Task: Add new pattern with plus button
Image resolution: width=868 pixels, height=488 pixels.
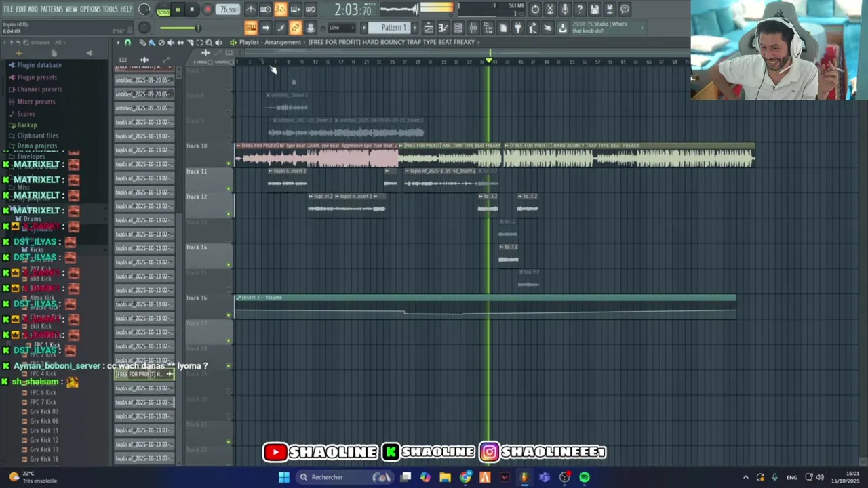Action: [x=414, y=28]
